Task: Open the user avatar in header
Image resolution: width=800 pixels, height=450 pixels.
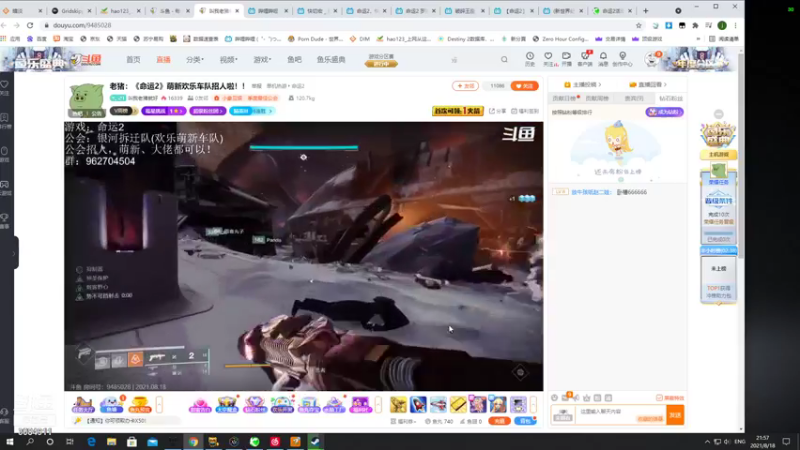Action: tap(652, 59)
